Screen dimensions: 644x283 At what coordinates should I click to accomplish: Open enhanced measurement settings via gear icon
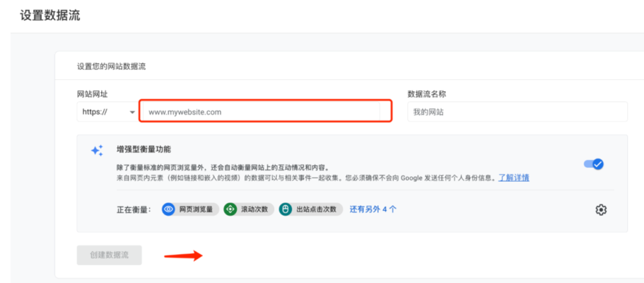click(x=601, y=209)
